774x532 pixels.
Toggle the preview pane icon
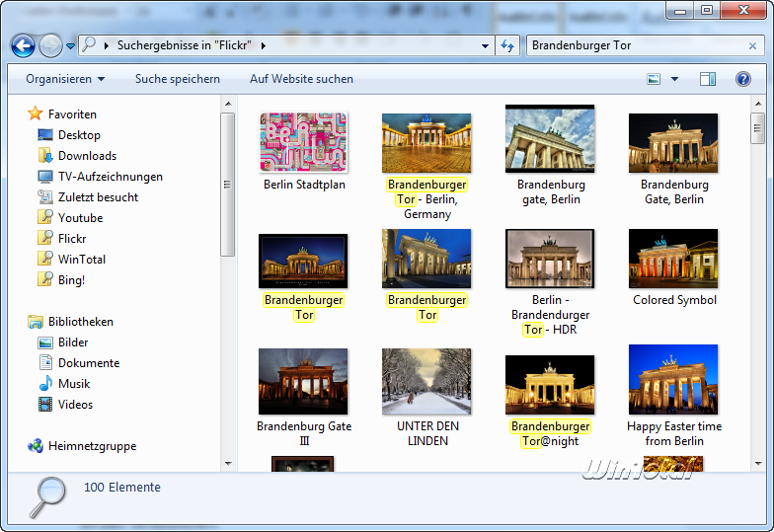coord(708,79)
